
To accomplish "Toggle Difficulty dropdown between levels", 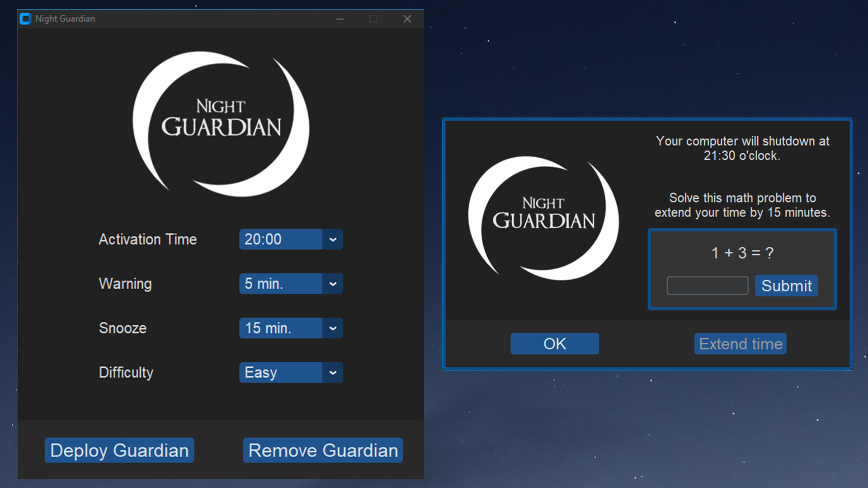I will (331, 372).
